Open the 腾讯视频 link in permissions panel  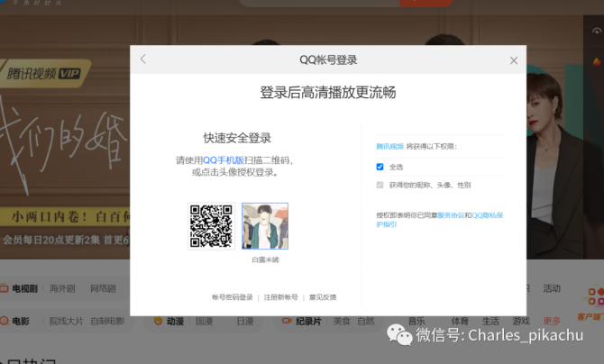coord(389,146)
